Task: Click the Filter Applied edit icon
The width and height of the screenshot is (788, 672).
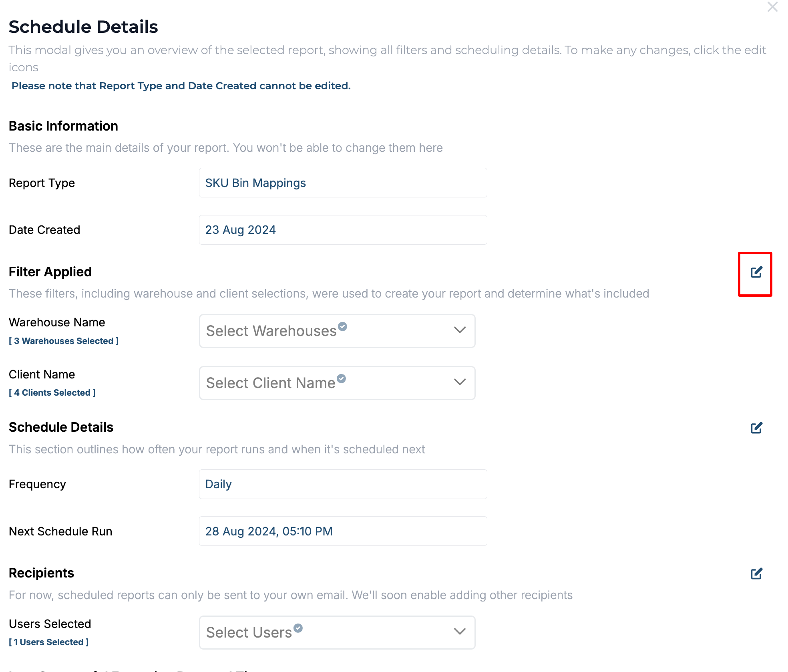Action: point(756,272)
